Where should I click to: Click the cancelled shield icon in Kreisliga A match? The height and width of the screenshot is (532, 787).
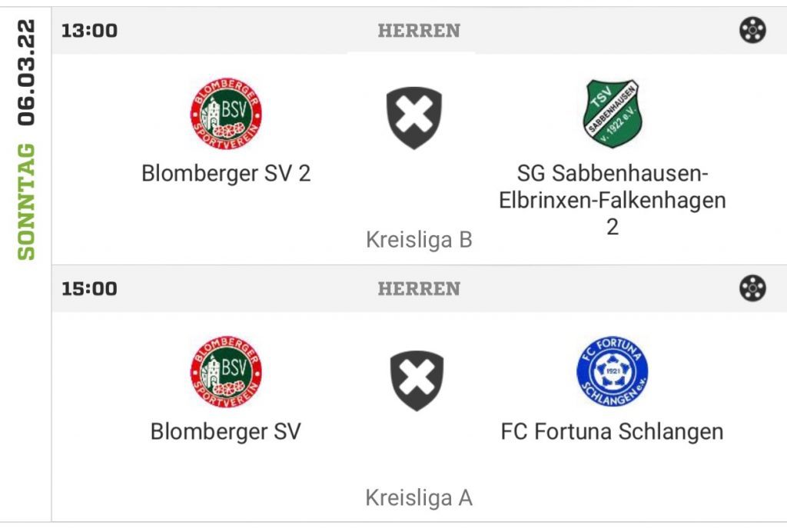[417, 381]
